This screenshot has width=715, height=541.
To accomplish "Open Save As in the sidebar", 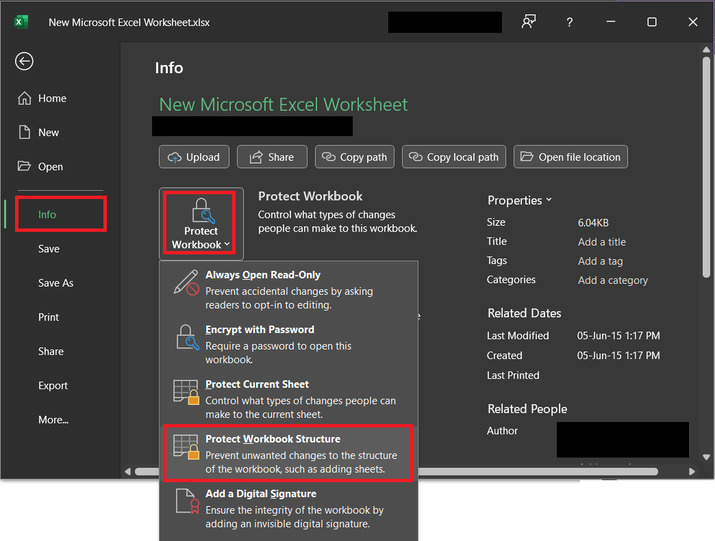I will click(x=56, y=283).
